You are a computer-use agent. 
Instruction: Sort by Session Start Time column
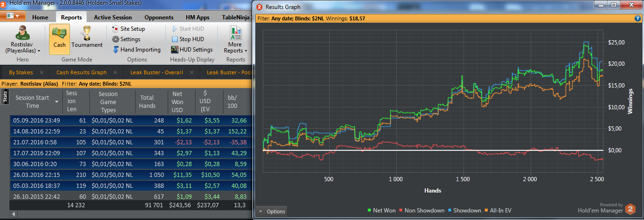(x=36, y=102)
